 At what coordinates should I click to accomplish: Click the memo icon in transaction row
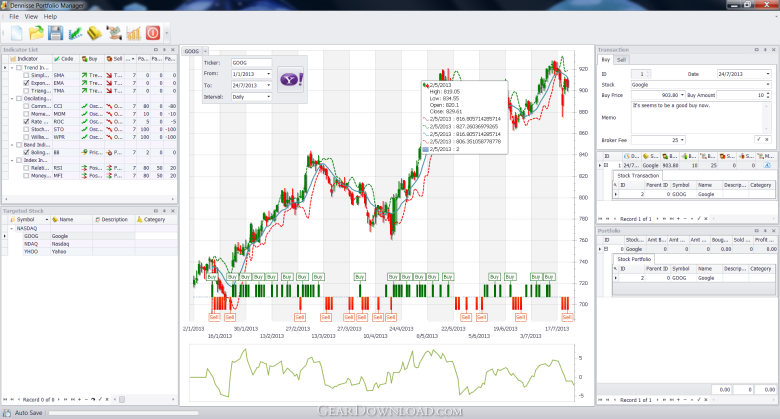767,165
